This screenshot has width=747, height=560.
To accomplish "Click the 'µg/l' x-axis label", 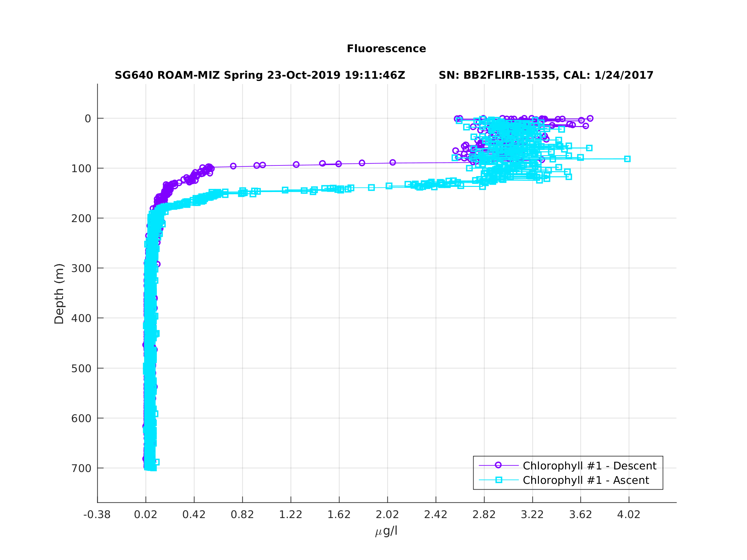I will point(386,531).
